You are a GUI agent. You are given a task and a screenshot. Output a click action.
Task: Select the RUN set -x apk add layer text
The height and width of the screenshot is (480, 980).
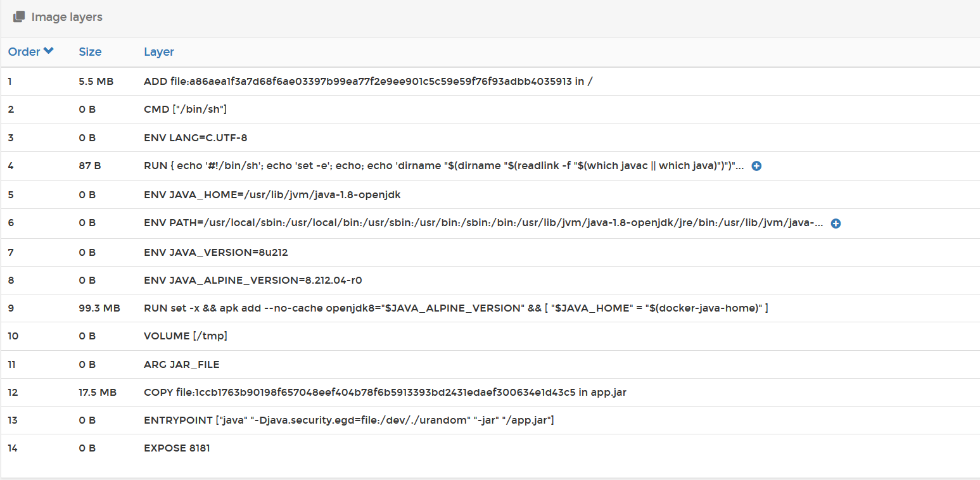click(x=456, y=308)
